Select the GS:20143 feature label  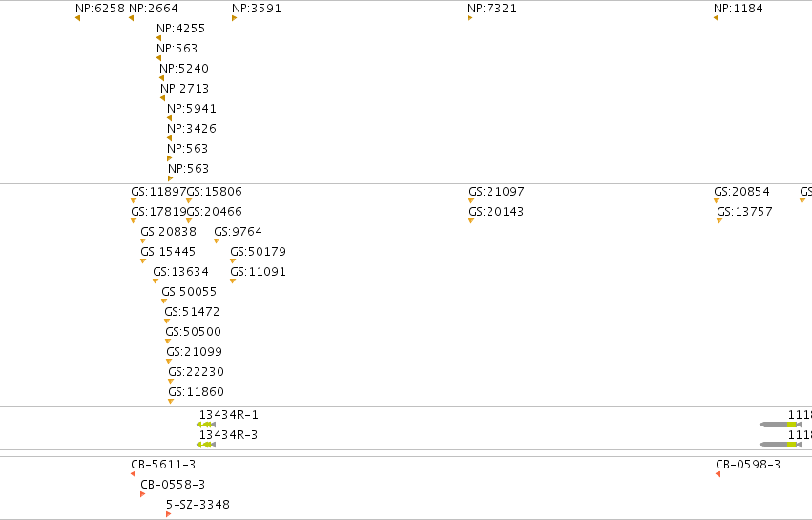click(x=496, y=212)
